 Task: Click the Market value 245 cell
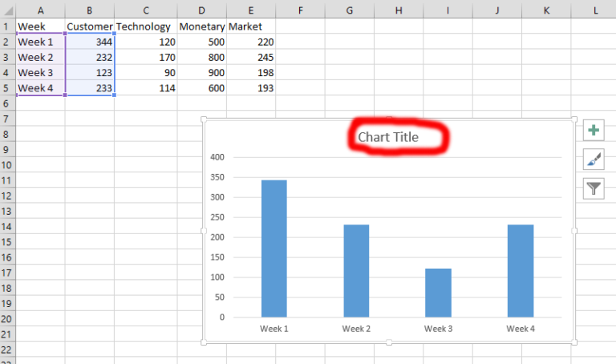click(251, 57)
